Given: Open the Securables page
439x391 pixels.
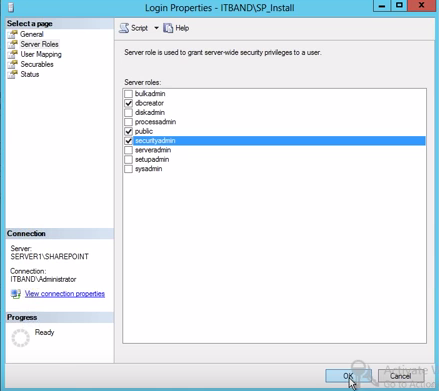Looking at the screenshot, I should click(37, 64).
